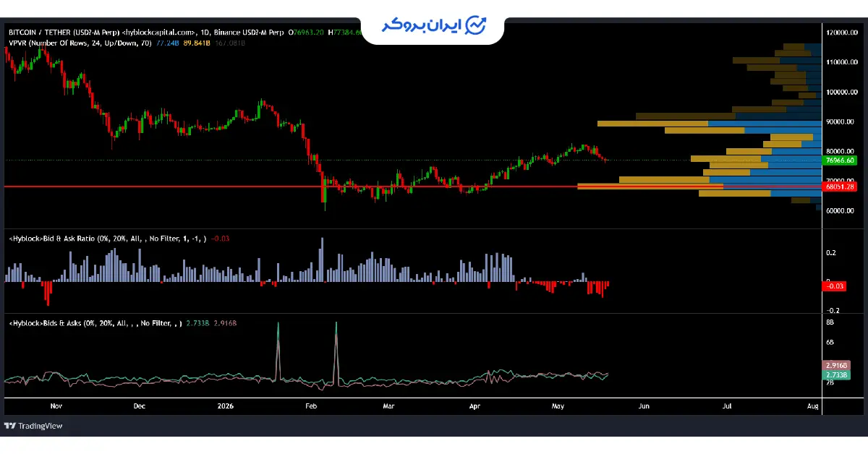868x454 pixels.
Task: Click the Jun date on time axis
Action: pos(644,406)
